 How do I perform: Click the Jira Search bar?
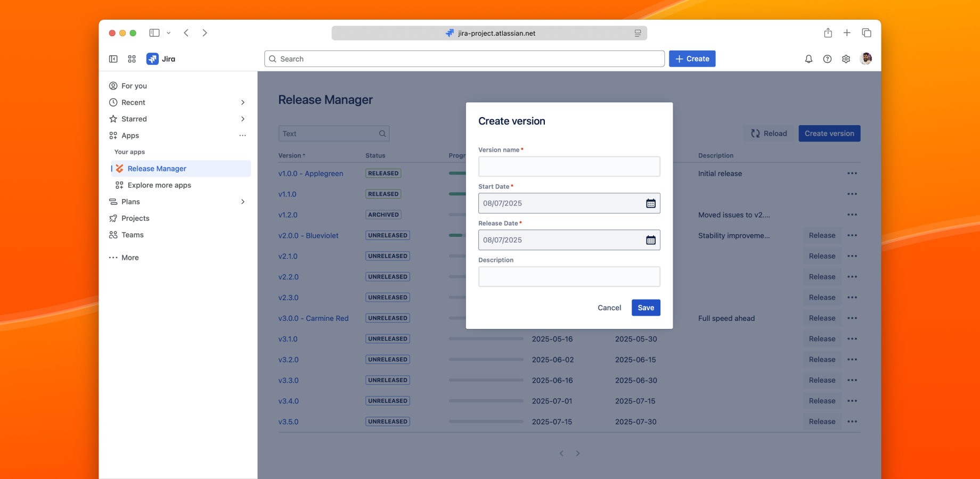pos(464,59)
